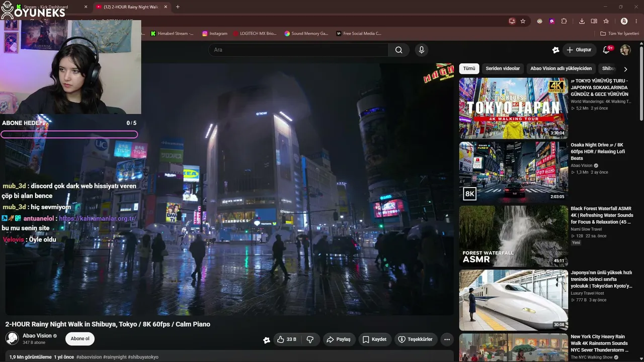Screen dimensions: 644x362
Task: Click inside the Ara search field
Action: click(298, 50)
